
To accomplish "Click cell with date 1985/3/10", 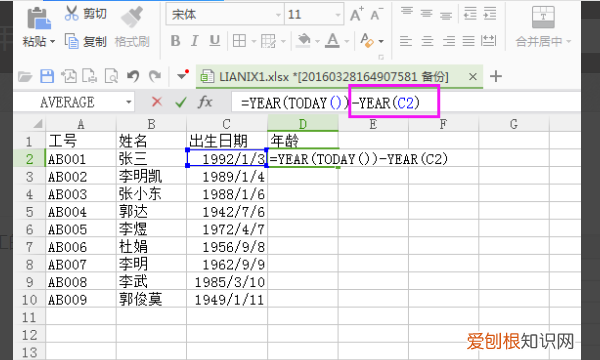I will (227, 282).
